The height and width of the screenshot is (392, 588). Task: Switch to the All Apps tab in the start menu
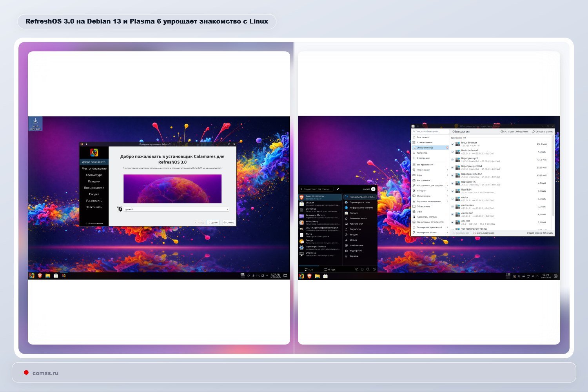[x=330, y=270]
